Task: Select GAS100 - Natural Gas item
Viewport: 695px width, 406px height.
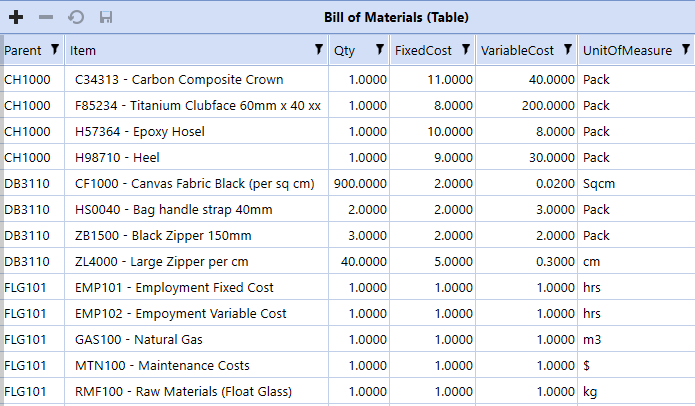Action: pyautogui.click(x=139, y=340)
